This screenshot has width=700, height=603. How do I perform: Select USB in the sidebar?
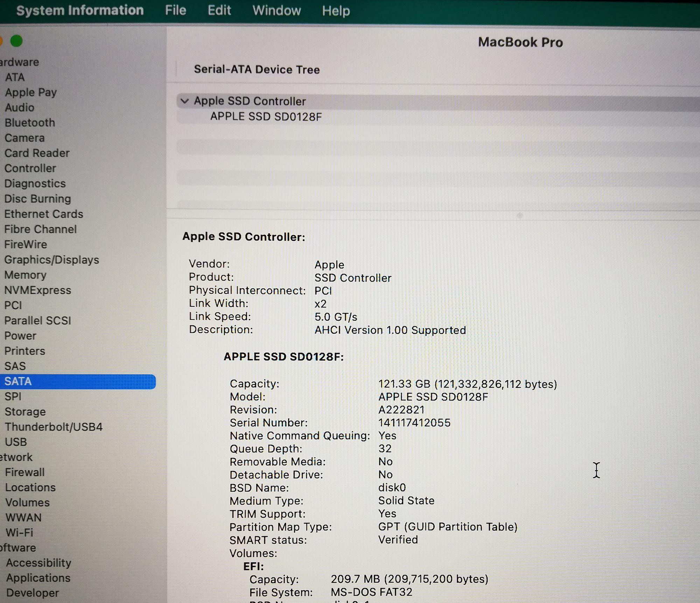[x=16, y=442]
